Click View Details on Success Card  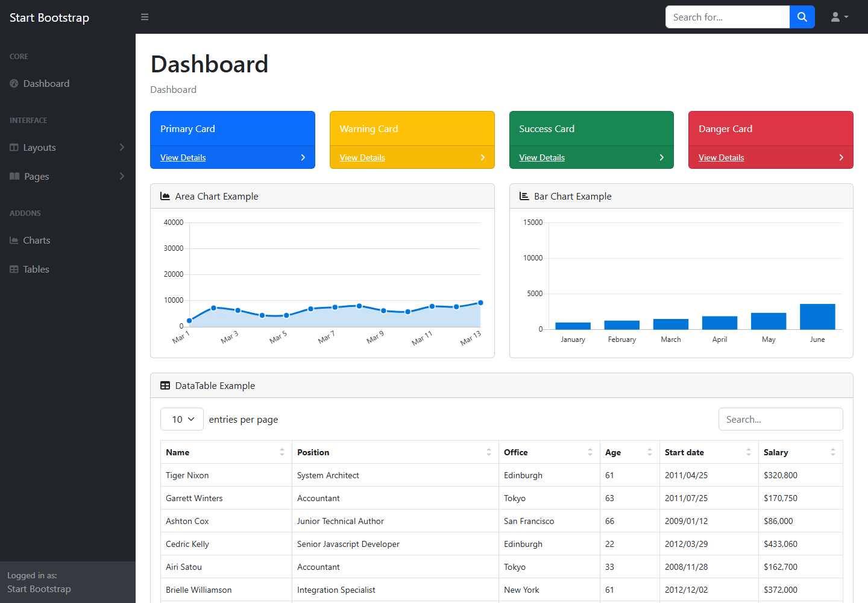pos(542,157)
